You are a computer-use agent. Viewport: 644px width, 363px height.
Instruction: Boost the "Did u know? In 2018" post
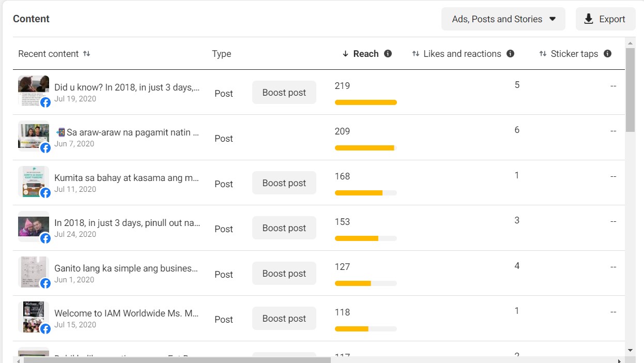284,93
